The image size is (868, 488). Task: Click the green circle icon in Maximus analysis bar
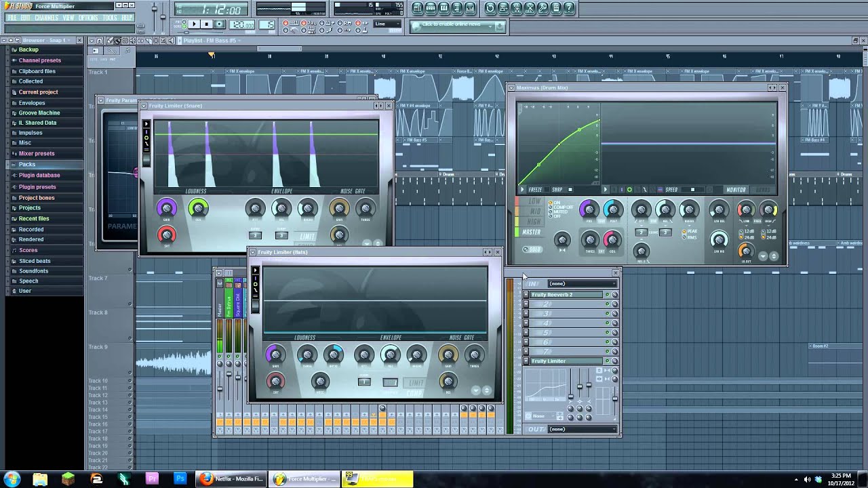tap(629, 190)
